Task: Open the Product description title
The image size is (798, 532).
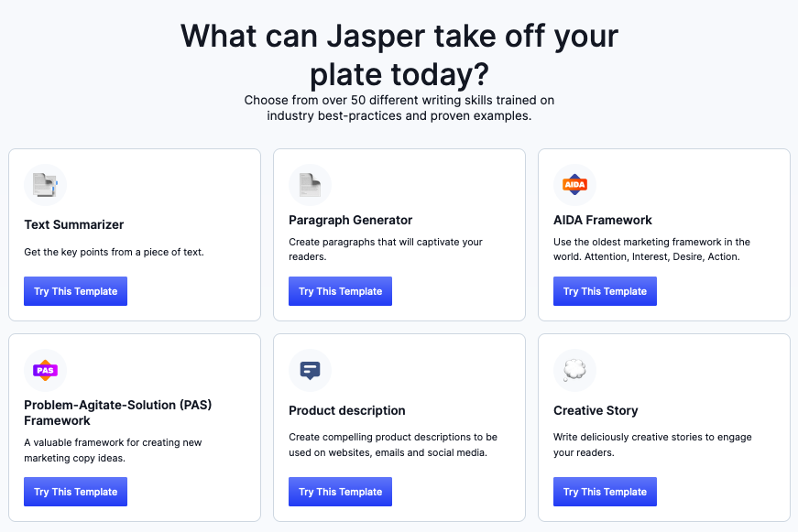Action: click(347, 410)
